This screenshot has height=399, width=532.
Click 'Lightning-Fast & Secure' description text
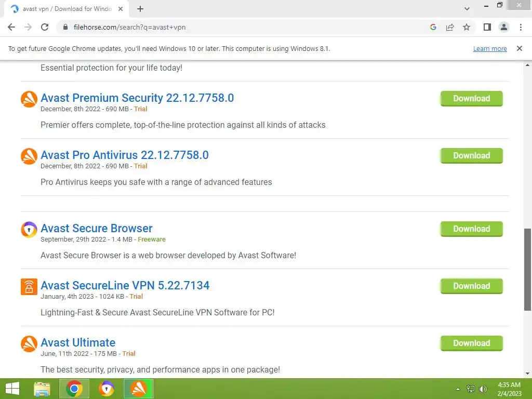[157, 312]
